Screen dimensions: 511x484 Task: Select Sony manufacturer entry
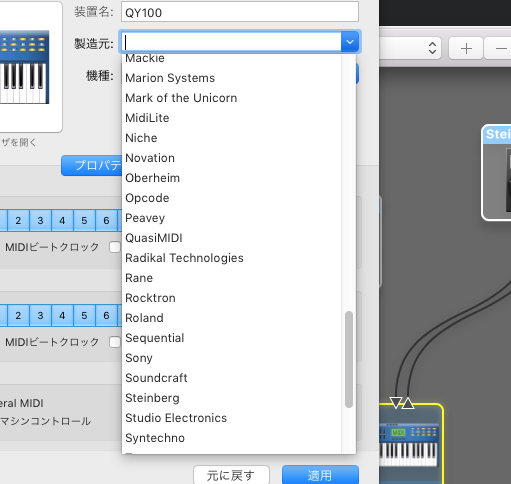tap(232, 358)
